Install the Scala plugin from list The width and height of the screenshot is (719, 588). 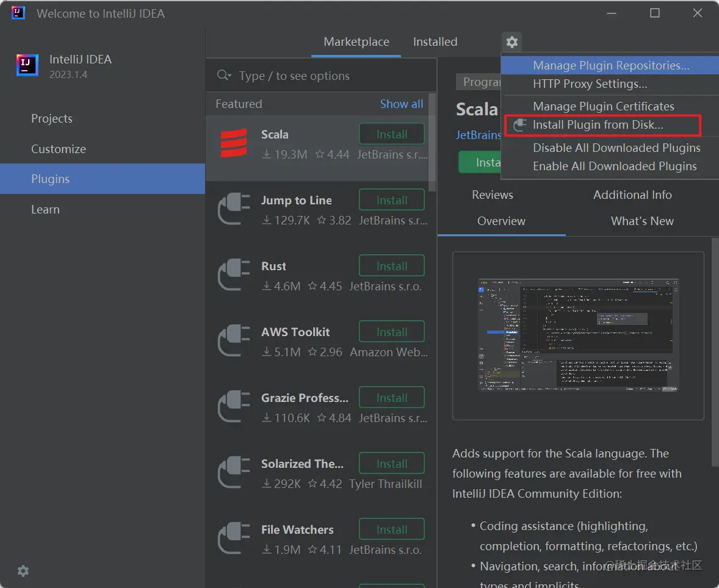[x=392, y=134]
